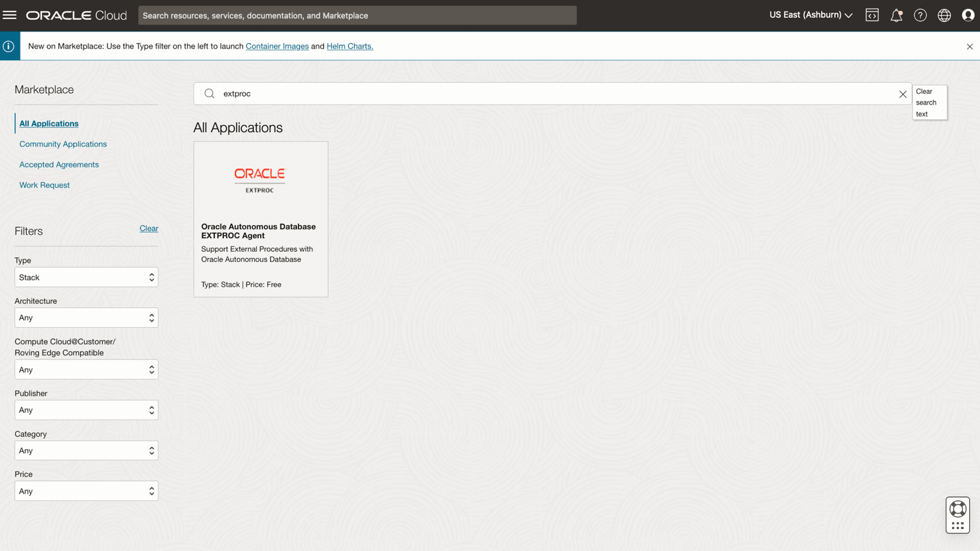Open the US East (Ashburn) region selector
Screen dimensions: 980x551
point(810,14)
